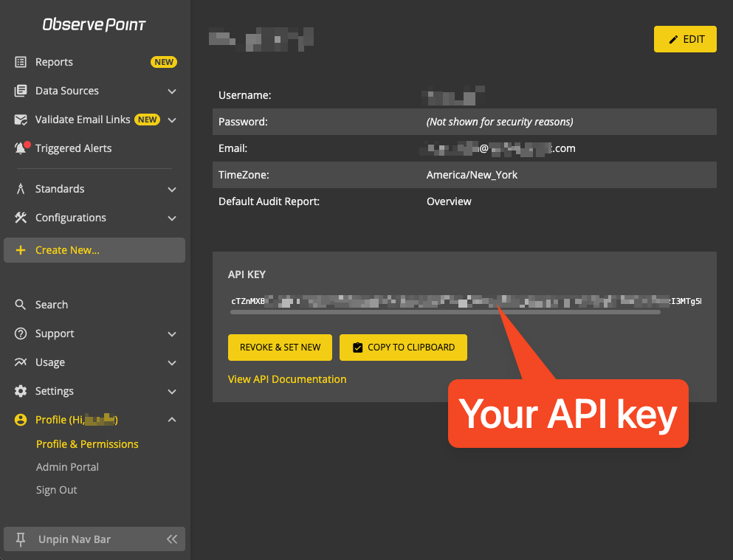The width and height of the screenshot is (733, 560).
Task: Click the API KEY heading
Action: click(247, 274)
